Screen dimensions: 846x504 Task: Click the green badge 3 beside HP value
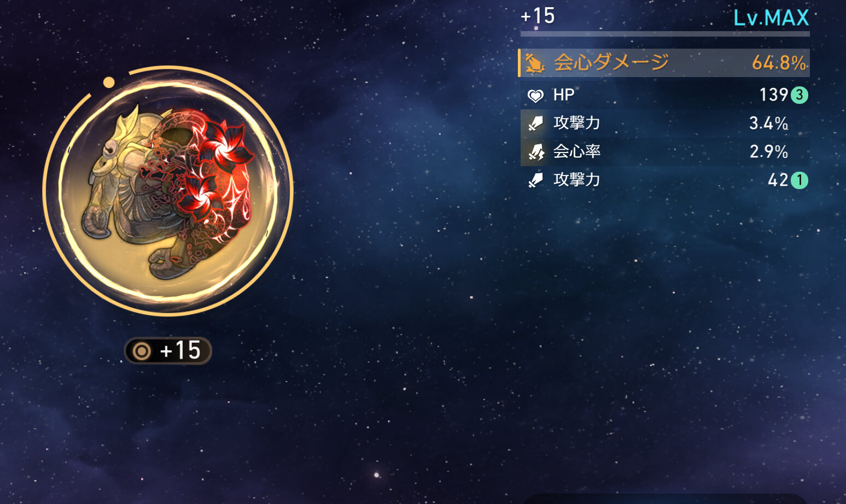pyautogui.click(x=800, y=95)
